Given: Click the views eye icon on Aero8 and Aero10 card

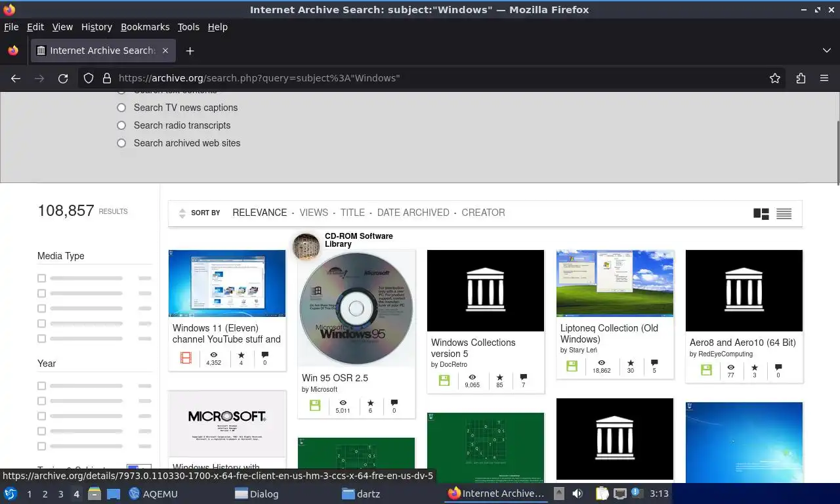Looking at the screenshot, I should [730, 367].
